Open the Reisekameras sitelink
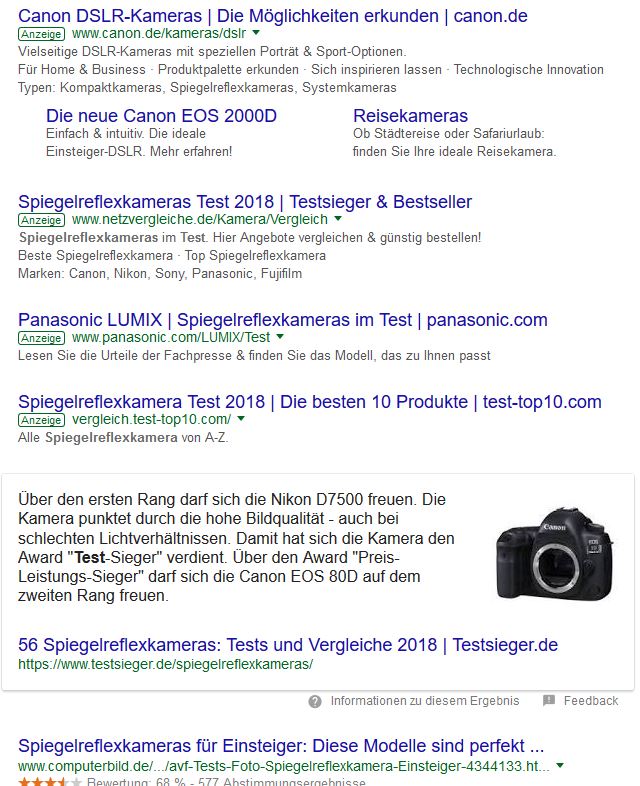Viewport: 640px width, 786px height. coord(410,116)
